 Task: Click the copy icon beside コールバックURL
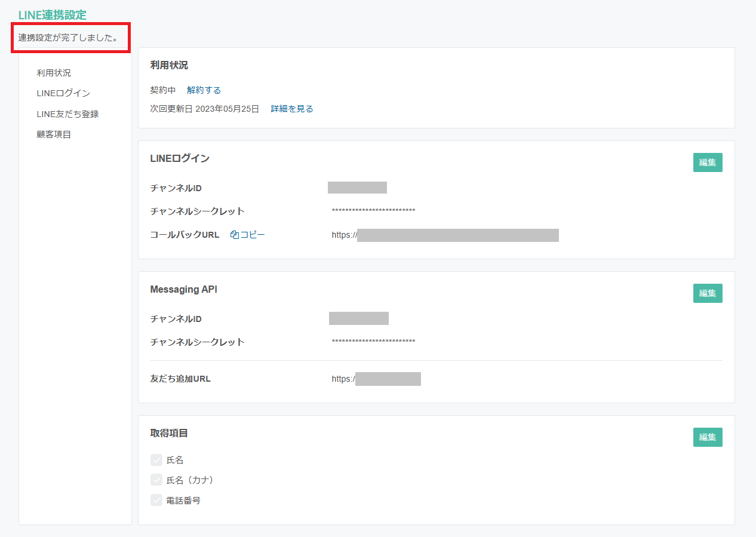(x=235, y=235)
